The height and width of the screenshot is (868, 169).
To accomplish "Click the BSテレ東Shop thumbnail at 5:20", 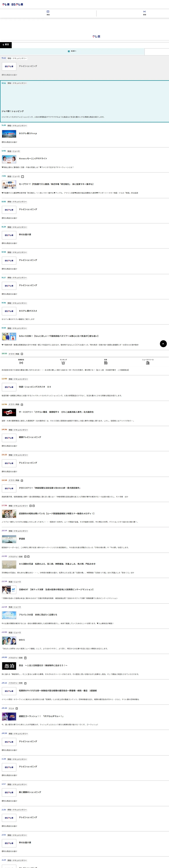I will (x=9, y=134).
